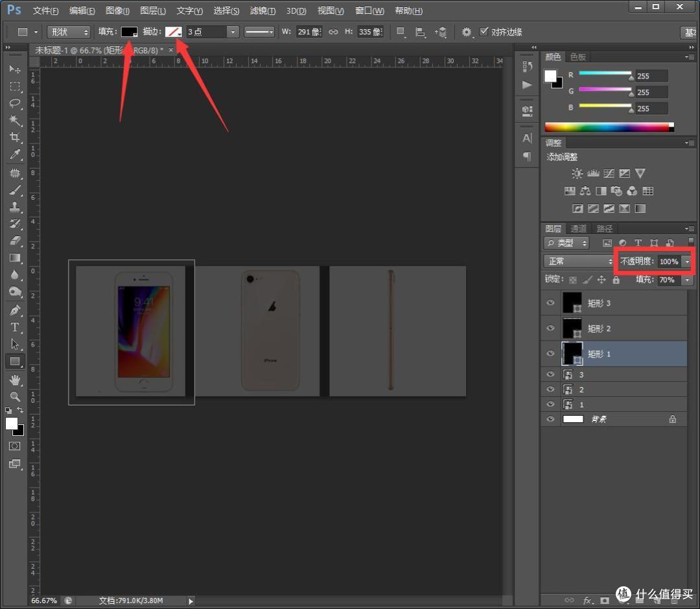
Task: Toggle visibility of 背景 layer
Action: (x=550, y=419)
